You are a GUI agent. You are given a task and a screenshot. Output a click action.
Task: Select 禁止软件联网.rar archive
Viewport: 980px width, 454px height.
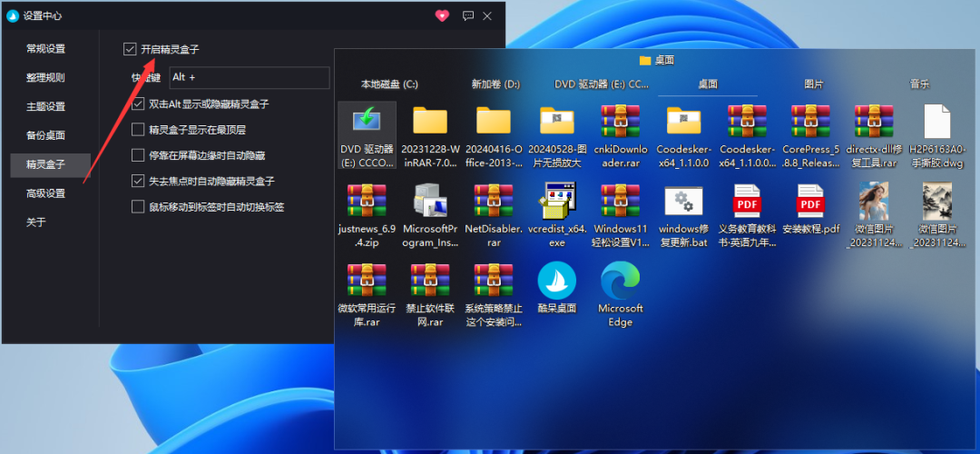430,280
